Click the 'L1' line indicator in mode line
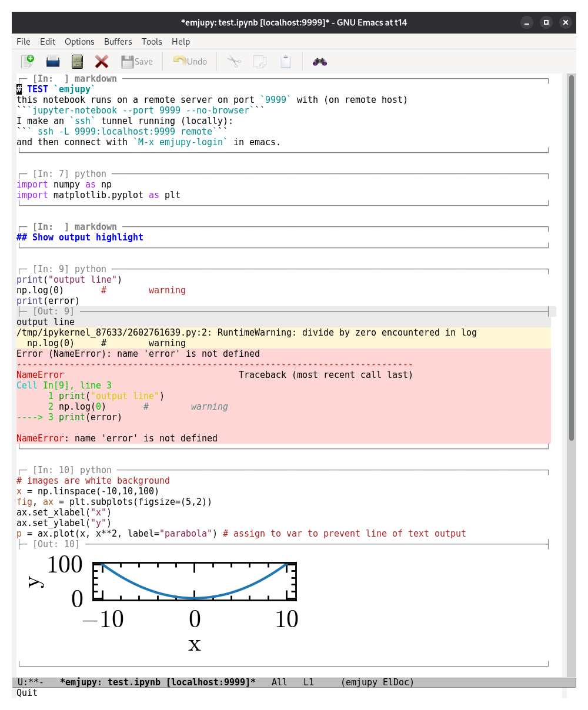The height and width of the screenshot is (710, 588). point(309,682)
